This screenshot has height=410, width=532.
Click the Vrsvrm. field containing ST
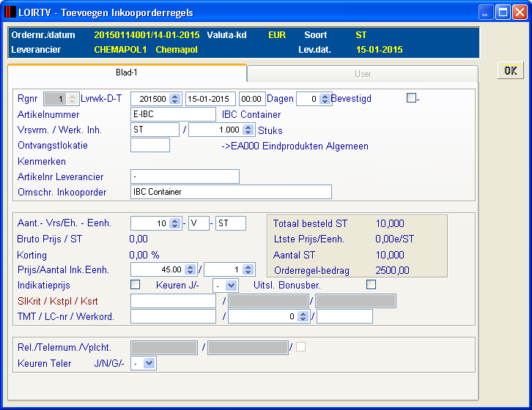pyautogui.click(x=155, y=130)
